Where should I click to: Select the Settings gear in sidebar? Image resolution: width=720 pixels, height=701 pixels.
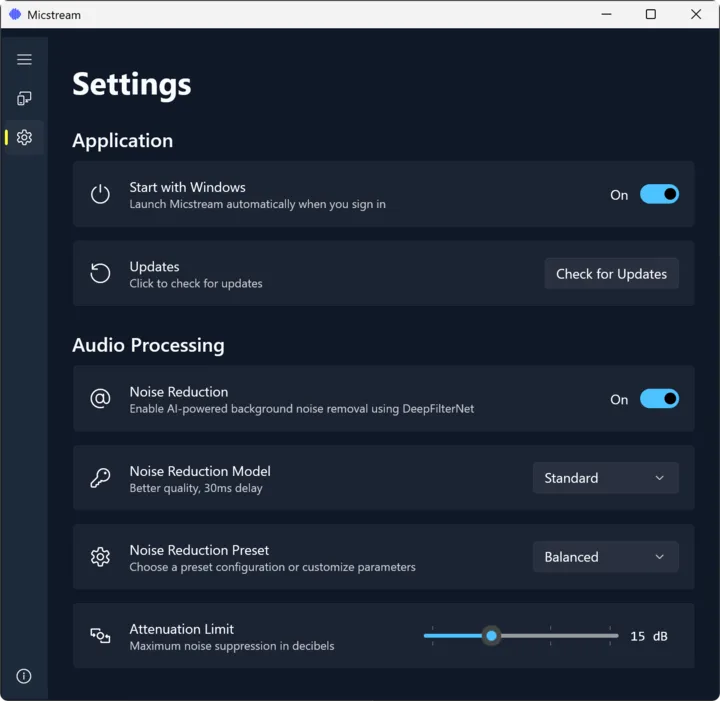tap(24, 137)
